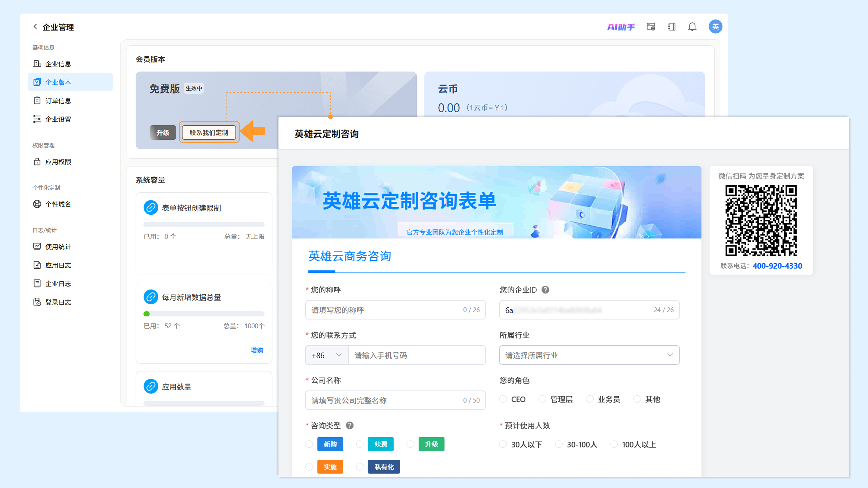Click the 登录日志 calendar-clock icon
868x488 pixels.
pos(37,302)
